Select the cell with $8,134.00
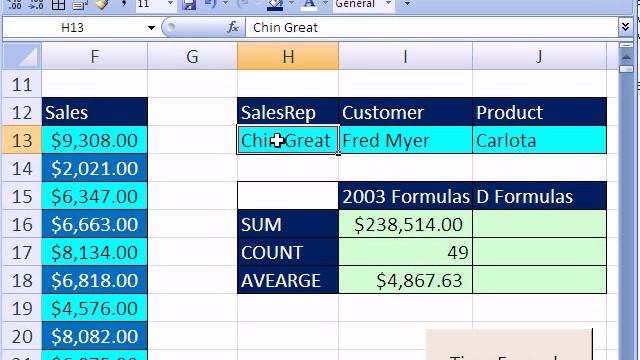This screenshot has width=640, height=360. pos(95,252)
